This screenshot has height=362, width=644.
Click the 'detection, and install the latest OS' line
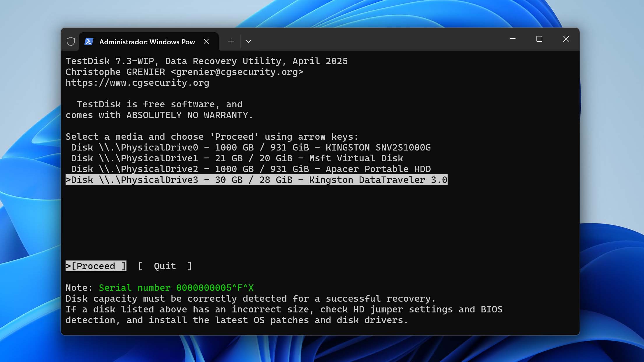point(237,320)
